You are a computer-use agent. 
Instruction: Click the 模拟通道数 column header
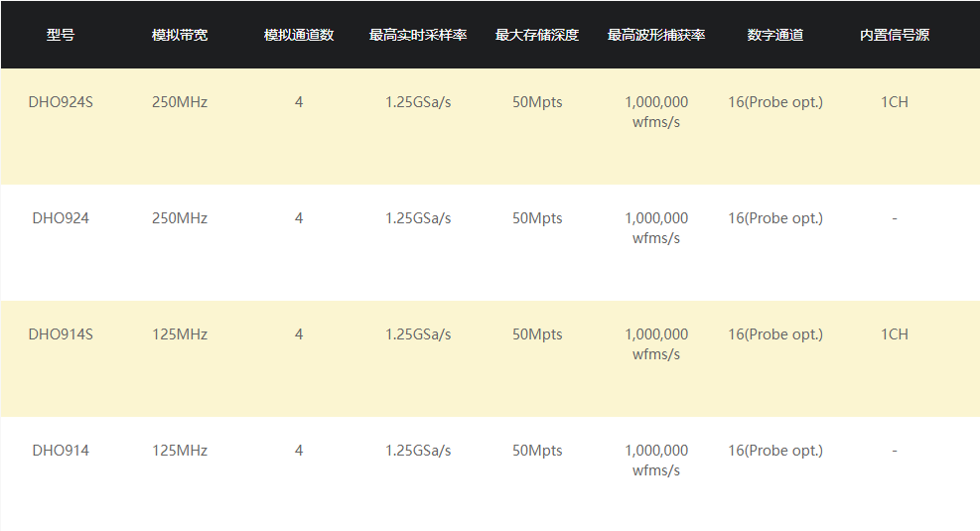coord(299,35)
